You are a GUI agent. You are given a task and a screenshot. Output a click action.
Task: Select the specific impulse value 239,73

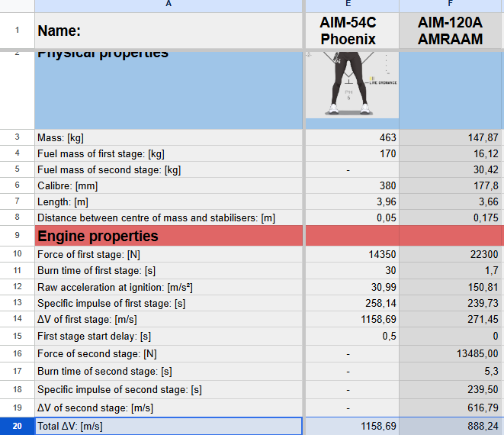[450, 303]
